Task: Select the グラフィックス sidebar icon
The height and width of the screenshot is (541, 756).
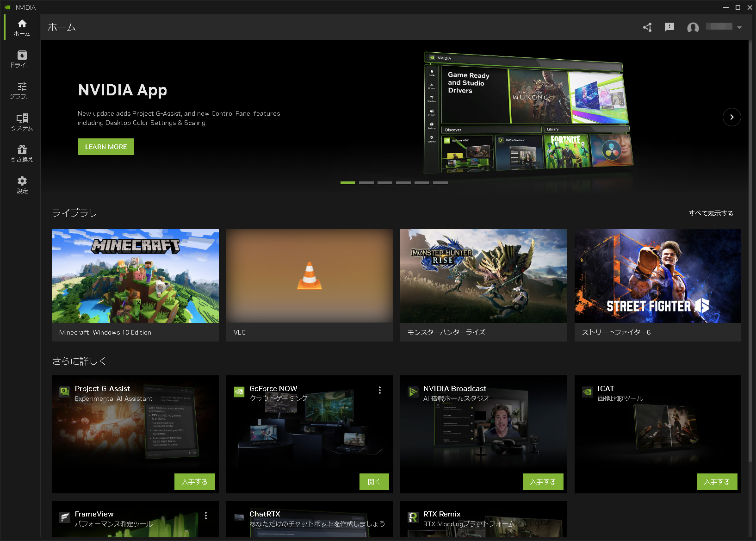Action: [21, 90]
